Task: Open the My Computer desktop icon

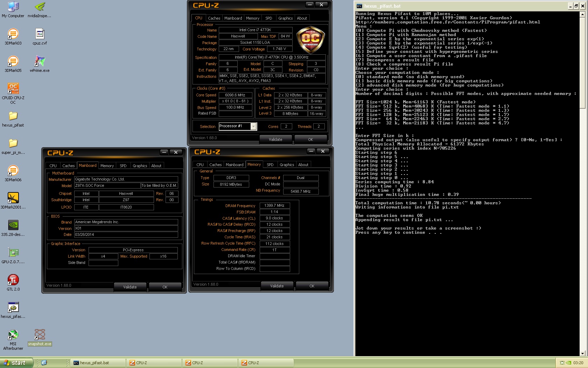Action: click(13, 9)
